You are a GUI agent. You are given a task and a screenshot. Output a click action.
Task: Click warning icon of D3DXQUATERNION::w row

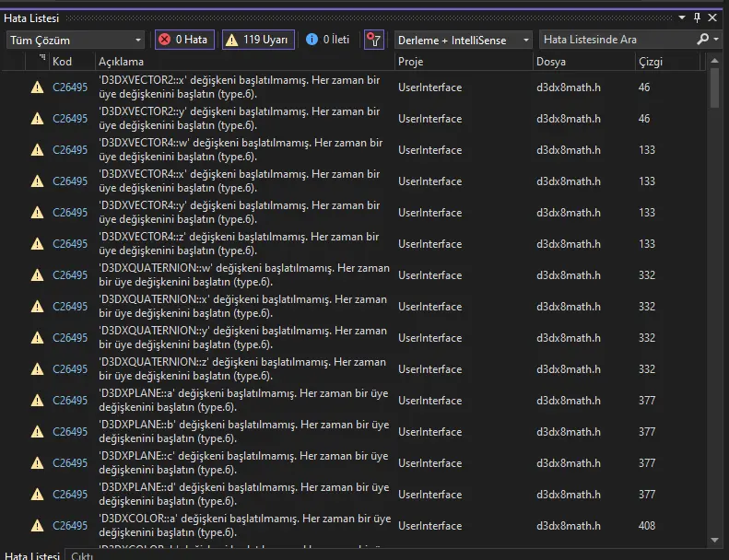click(x=37, y=275)
